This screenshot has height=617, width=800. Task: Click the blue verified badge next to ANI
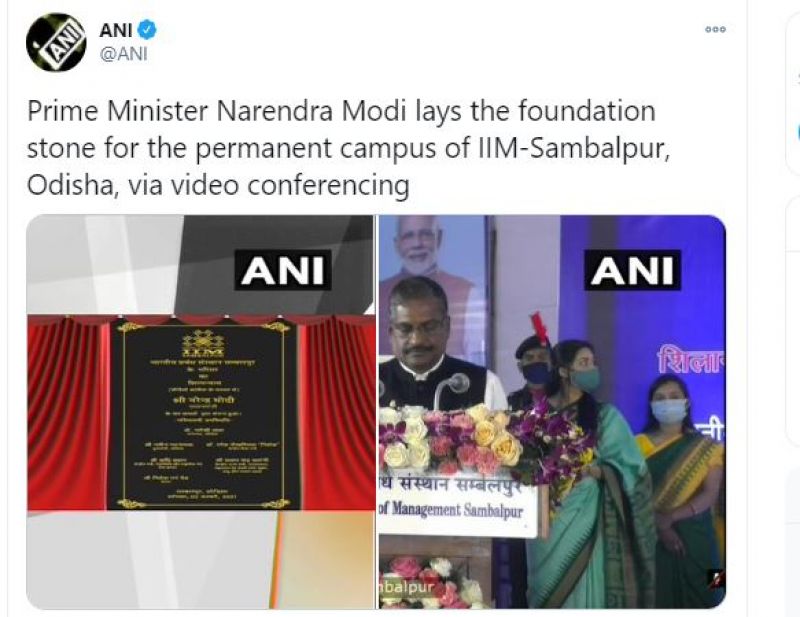coord(147,30)
